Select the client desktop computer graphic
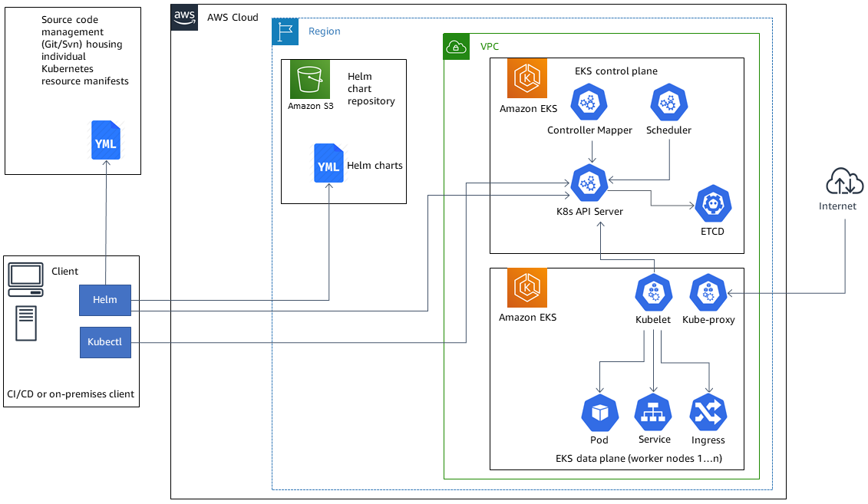Screen dimensions: 868x504 [x=25, y=278]
